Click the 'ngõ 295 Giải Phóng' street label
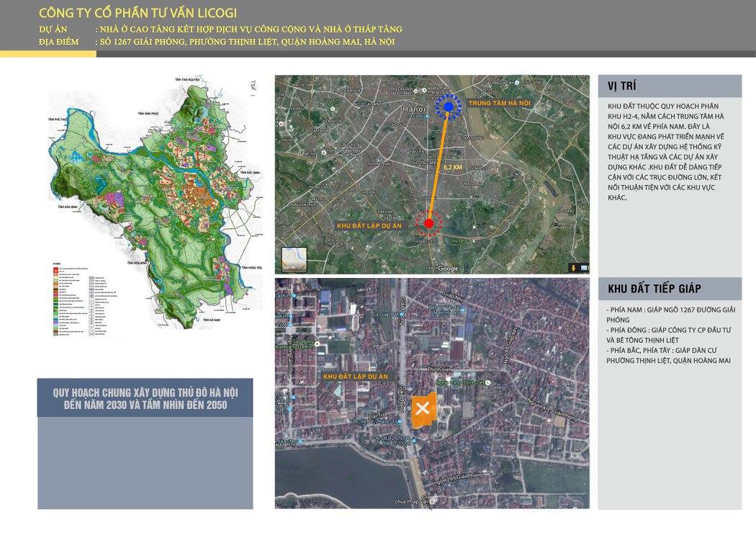This screenshot has height=535, width=756. pos(457,479)
